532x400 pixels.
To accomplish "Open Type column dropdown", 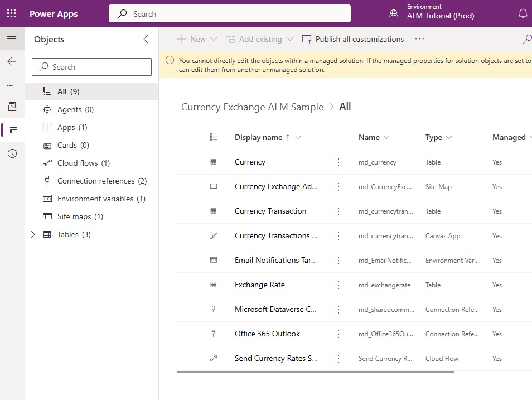I will coord(439,137).
